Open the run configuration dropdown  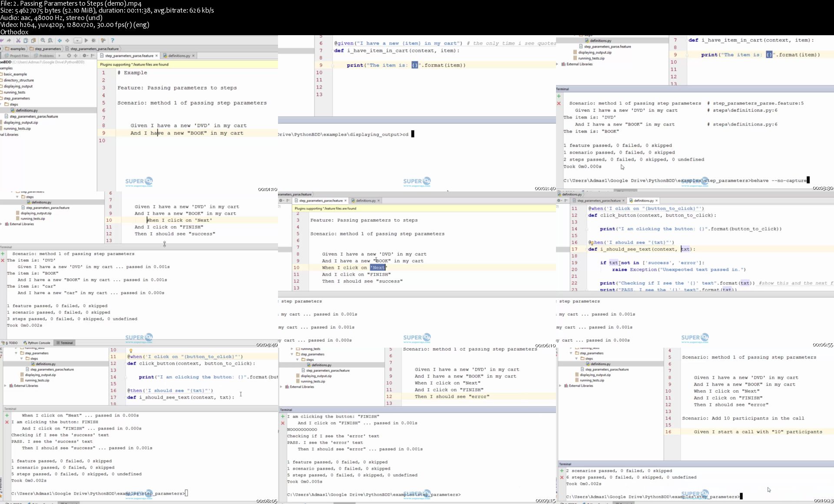[77, 40]
